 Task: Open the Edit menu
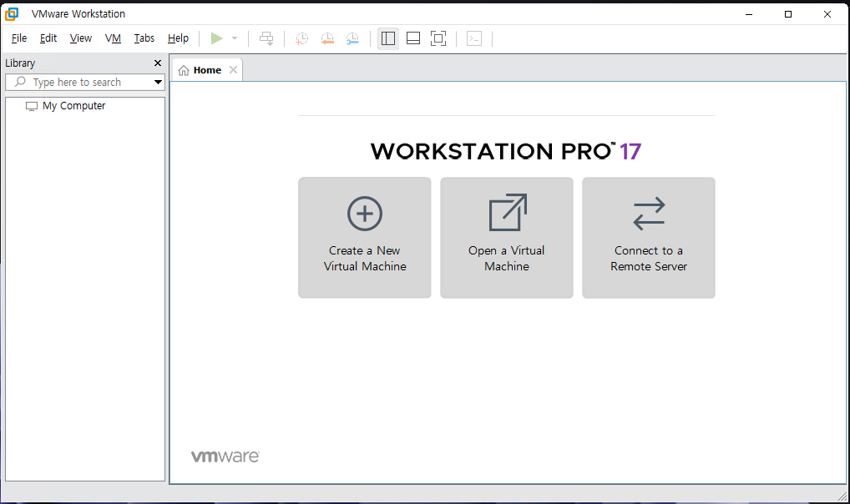[48, 38]
